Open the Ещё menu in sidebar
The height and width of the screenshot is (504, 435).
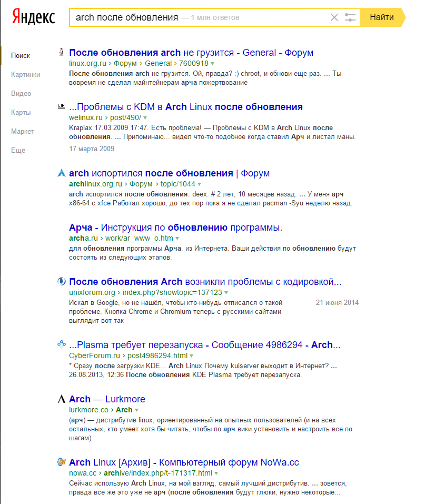[x=18, y=151]
